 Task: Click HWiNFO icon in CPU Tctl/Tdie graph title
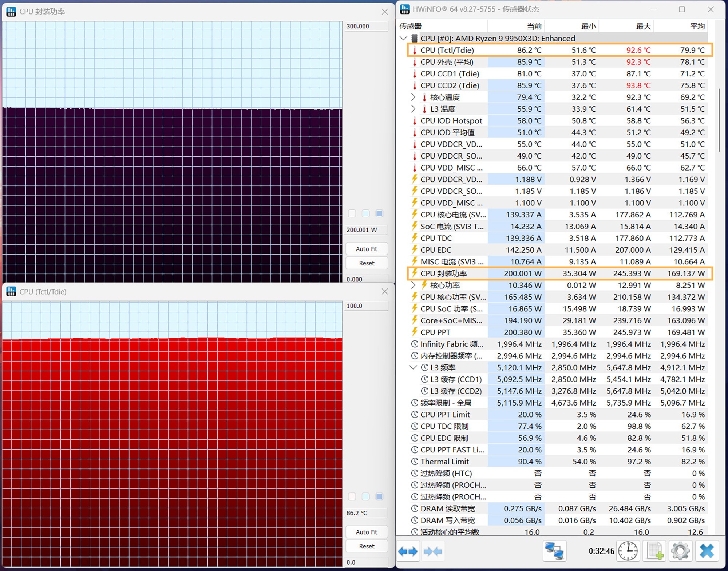coord(11,291)
